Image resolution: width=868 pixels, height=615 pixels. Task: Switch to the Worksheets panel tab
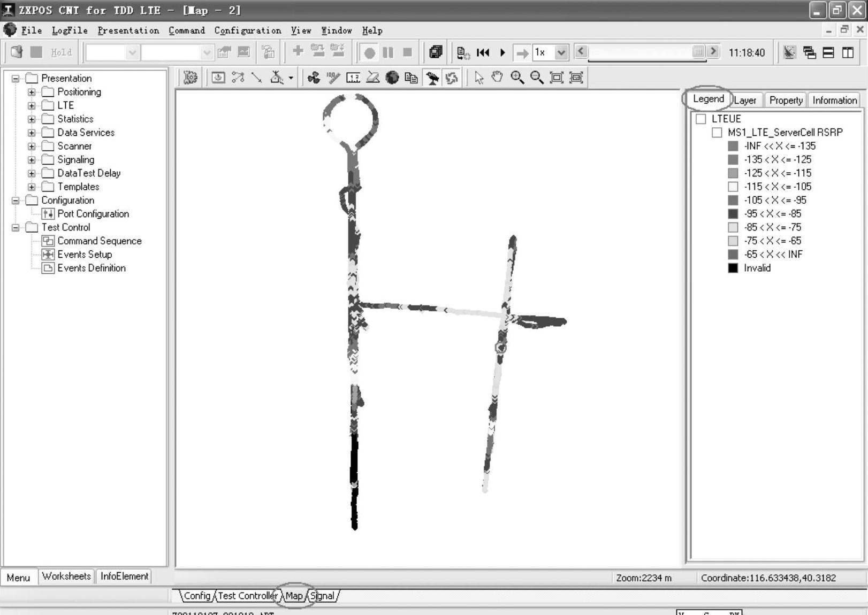click(66, 576)
